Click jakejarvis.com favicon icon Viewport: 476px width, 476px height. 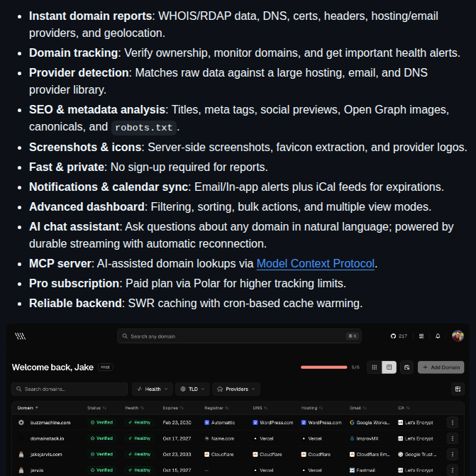click(x=21, y=454)
